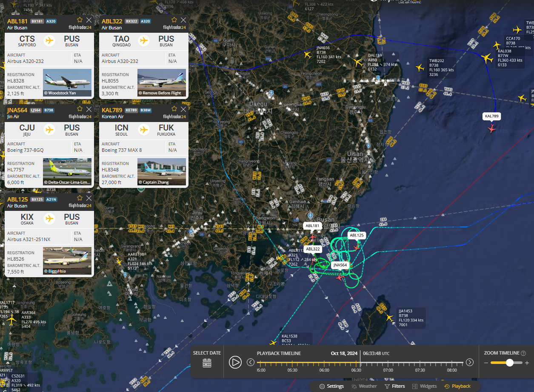Open the Widgets tab
Screen dimensions: 534x392
(x=425, y=386)
